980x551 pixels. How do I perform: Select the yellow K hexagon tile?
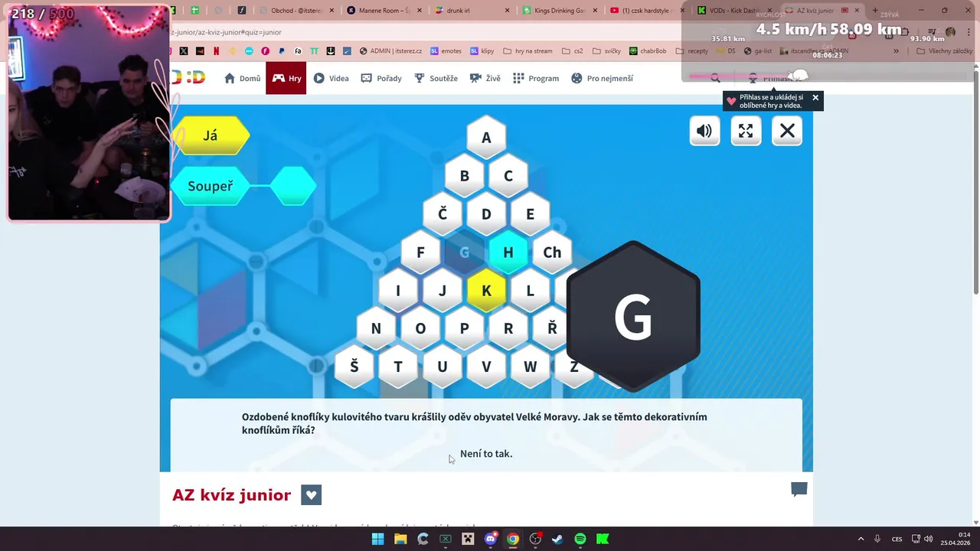coord(486,291)
